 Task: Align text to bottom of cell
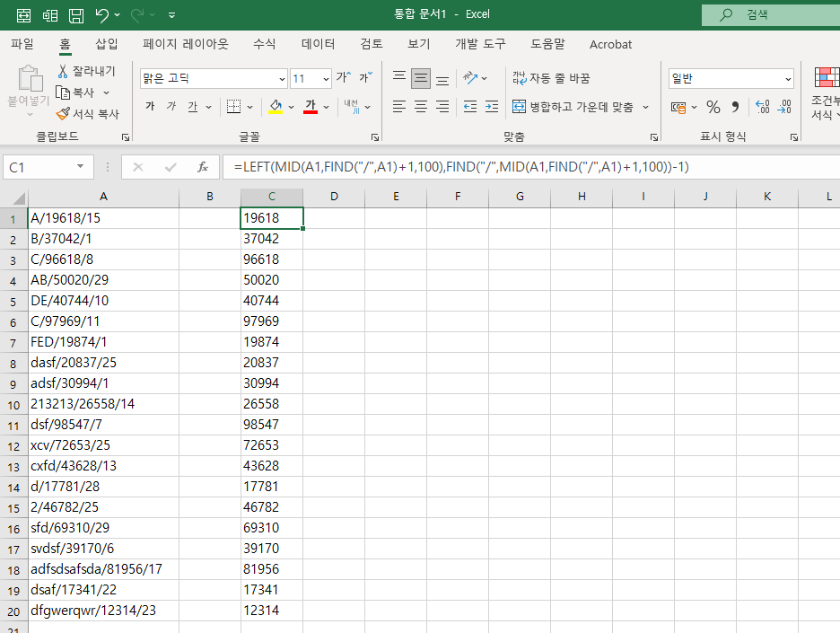click(x=442, y=78)
